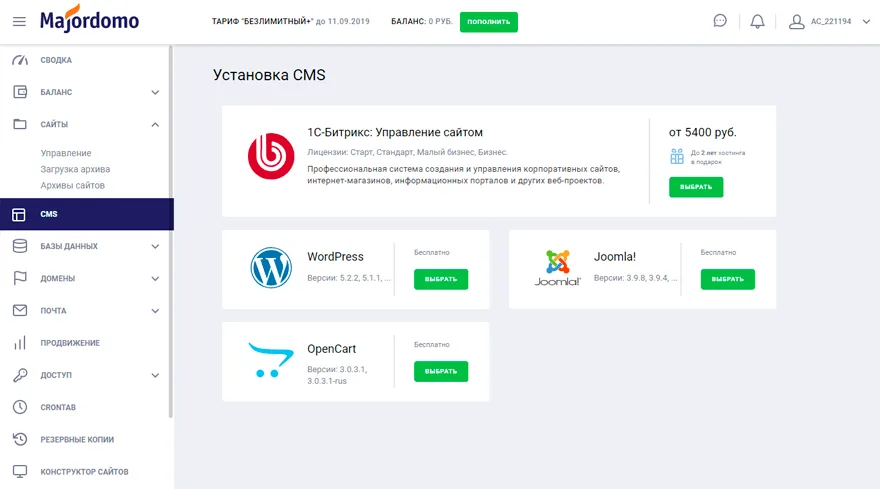Click the Joomla logo
The image size is (880, 489).
pyautogui.click(x=557, y=268)
